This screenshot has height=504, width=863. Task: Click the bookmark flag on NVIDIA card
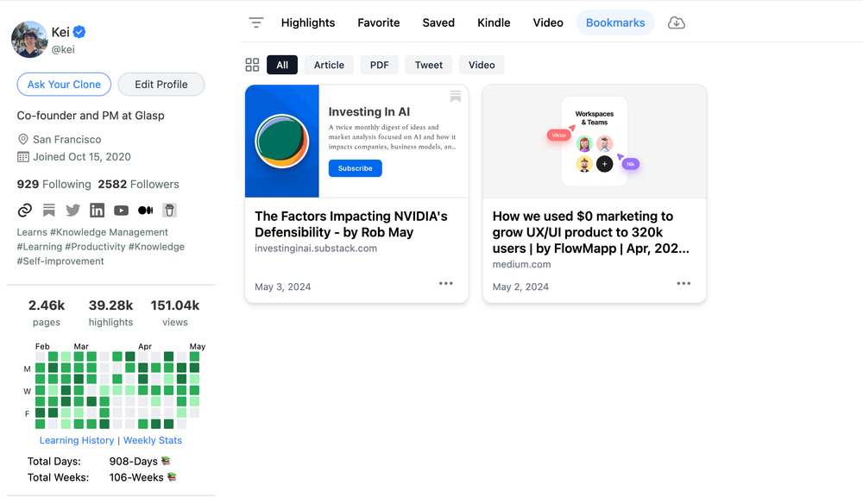pos(455,97)
